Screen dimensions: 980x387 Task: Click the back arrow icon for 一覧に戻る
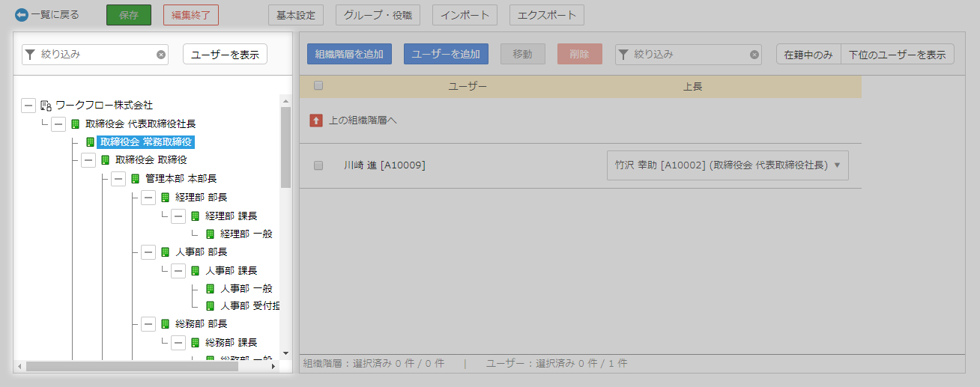21,15
